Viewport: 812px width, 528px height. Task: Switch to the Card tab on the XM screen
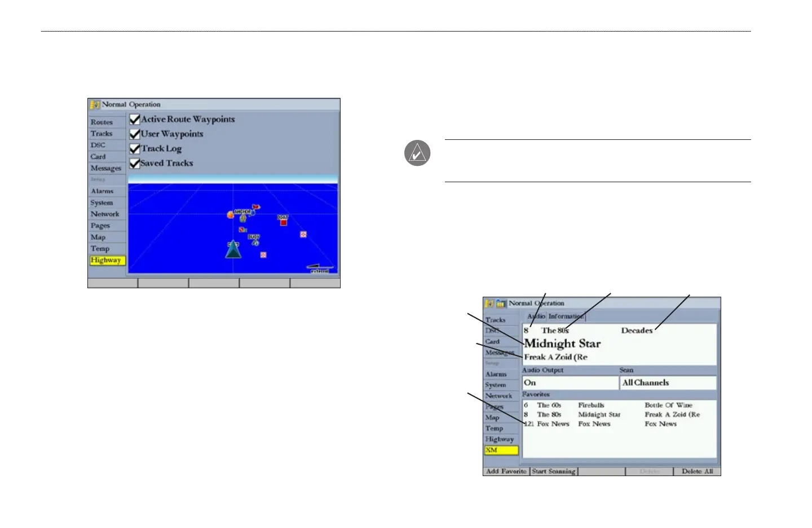[x=501, y=341]
